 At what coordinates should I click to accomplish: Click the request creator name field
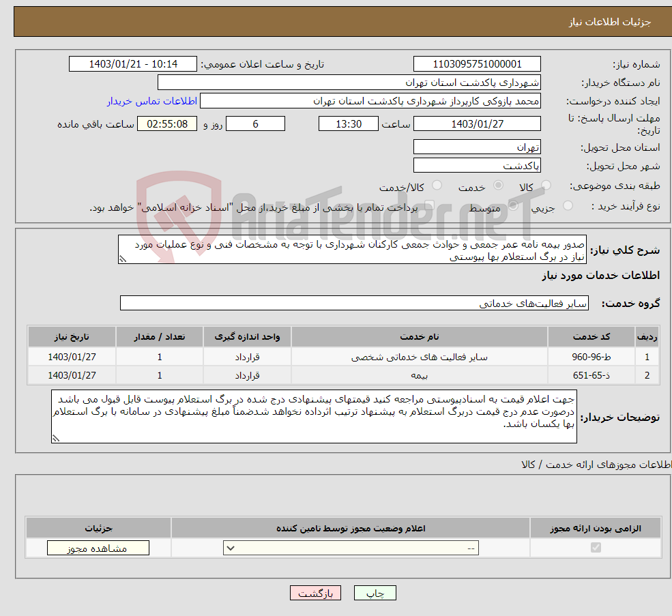click(370, 101)
